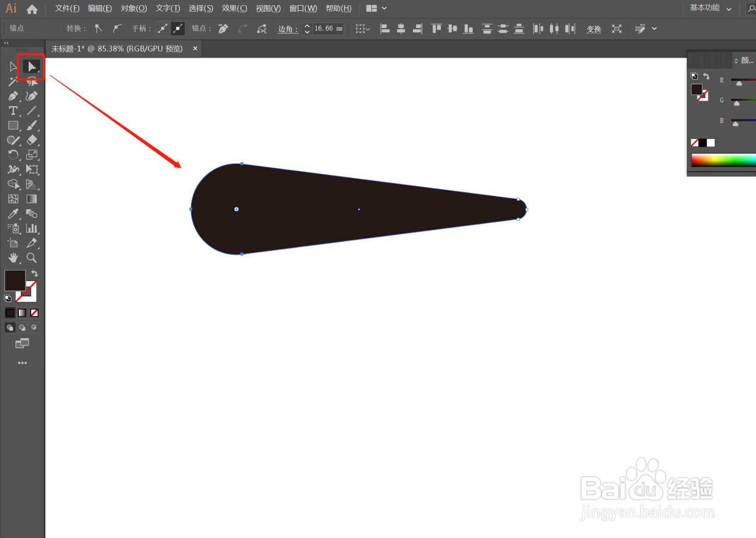Image resolution: width=756 pixels, height=538 pixels.
Task: Select the Line Segment tool
Action: click(x=32, y=111)
